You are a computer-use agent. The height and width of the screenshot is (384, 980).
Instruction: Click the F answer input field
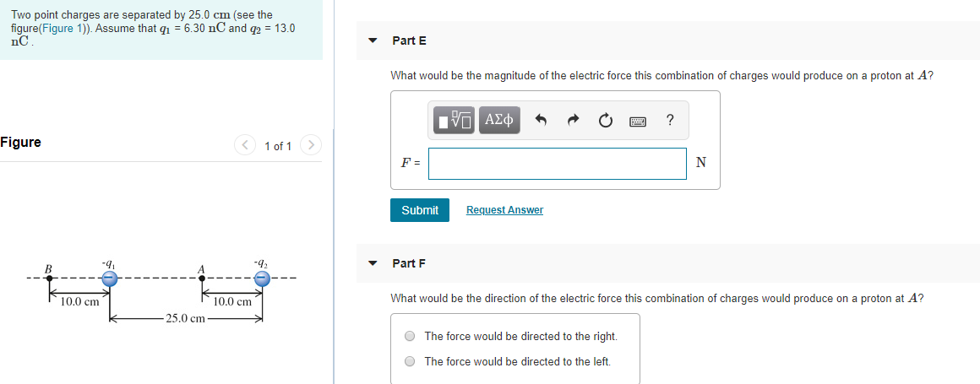[x=558, y=164]
